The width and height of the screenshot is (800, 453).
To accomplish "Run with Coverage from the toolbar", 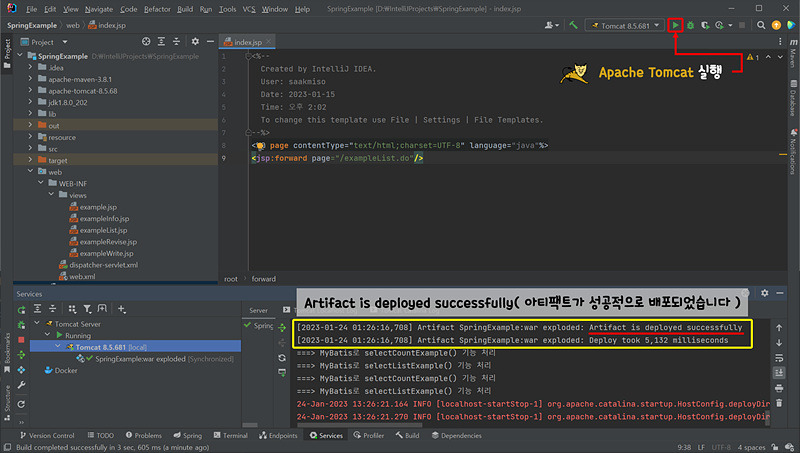I will point(705,25).
